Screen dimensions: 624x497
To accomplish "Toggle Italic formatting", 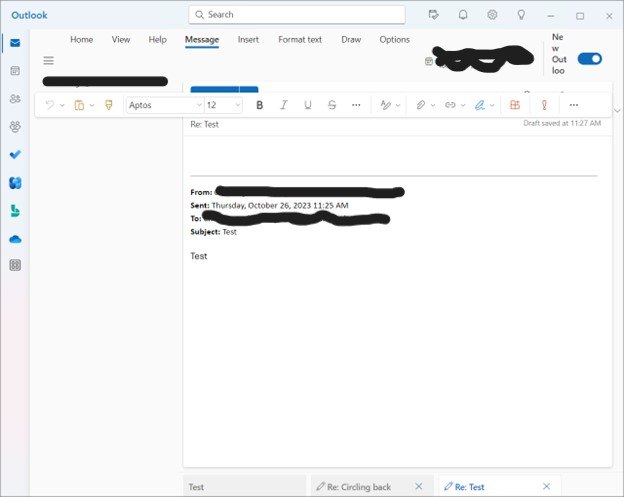I will pyautogui.click(x=284, y=105).
